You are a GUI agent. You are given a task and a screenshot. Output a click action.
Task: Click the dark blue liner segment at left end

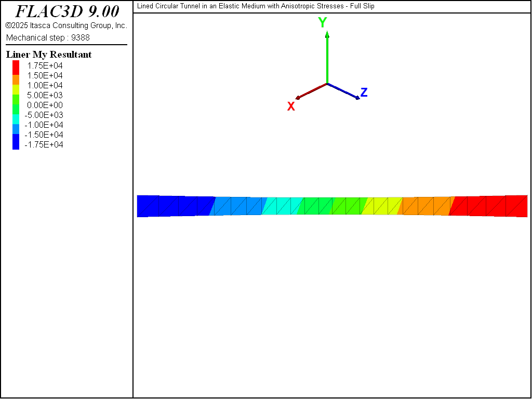(x=175, y=206)
